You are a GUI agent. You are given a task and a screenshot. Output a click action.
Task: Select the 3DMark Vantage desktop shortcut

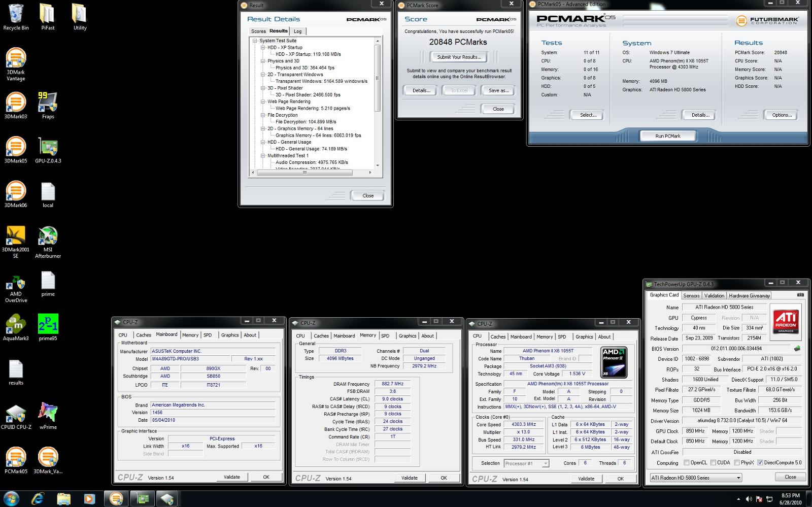click(16, 64)
